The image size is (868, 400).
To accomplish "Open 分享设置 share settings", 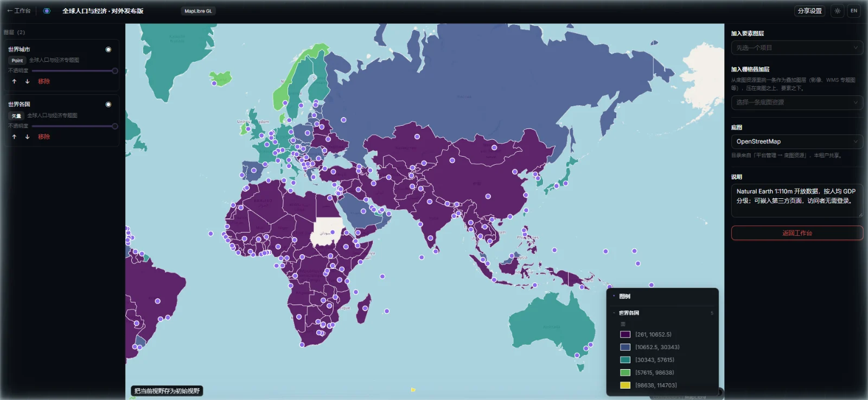I will pos(809,11).
